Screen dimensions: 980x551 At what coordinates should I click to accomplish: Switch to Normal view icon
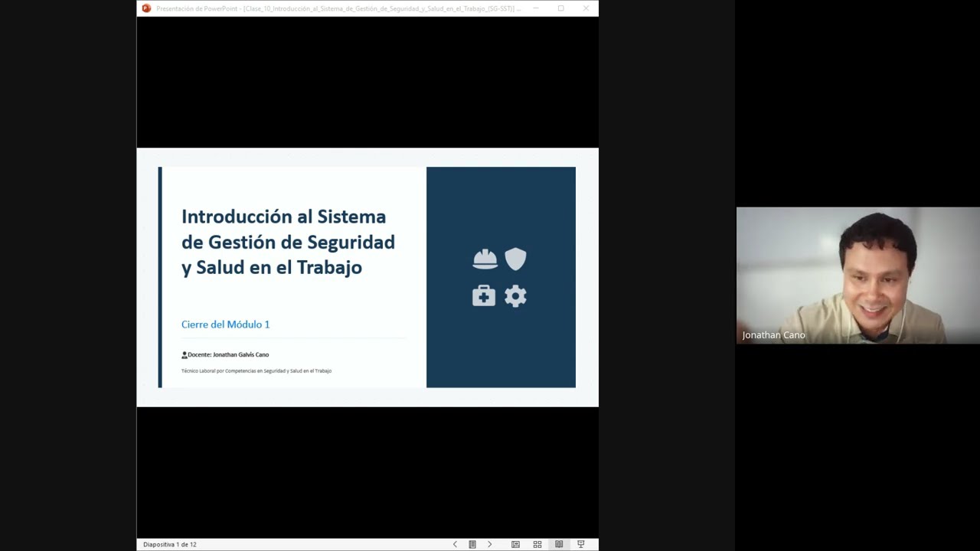(x=515, y=544)
